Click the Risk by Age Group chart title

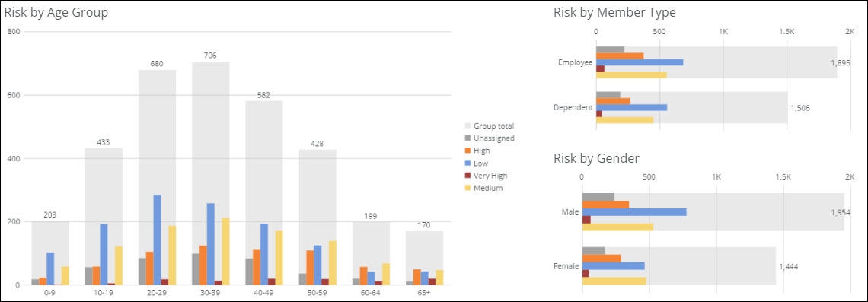click(x=56, y=12)
